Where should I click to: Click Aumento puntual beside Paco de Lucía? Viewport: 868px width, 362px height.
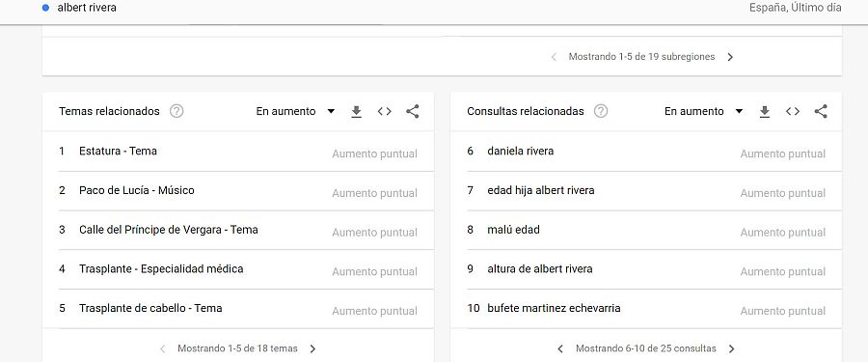click(x=375, y=193)
